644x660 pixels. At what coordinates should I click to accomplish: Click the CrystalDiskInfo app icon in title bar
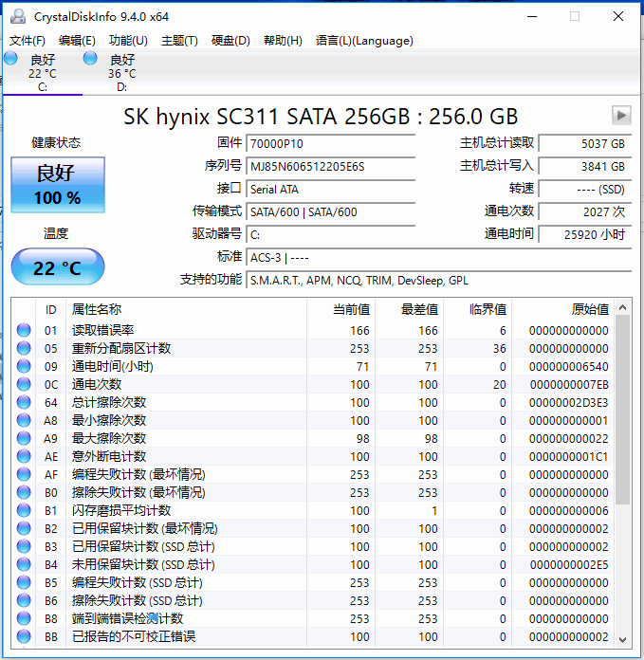[x=18, y=16]
